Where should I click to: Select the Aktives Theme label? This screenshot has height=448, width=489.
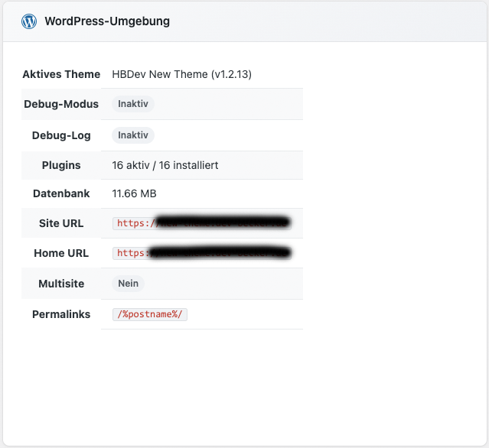61,74
